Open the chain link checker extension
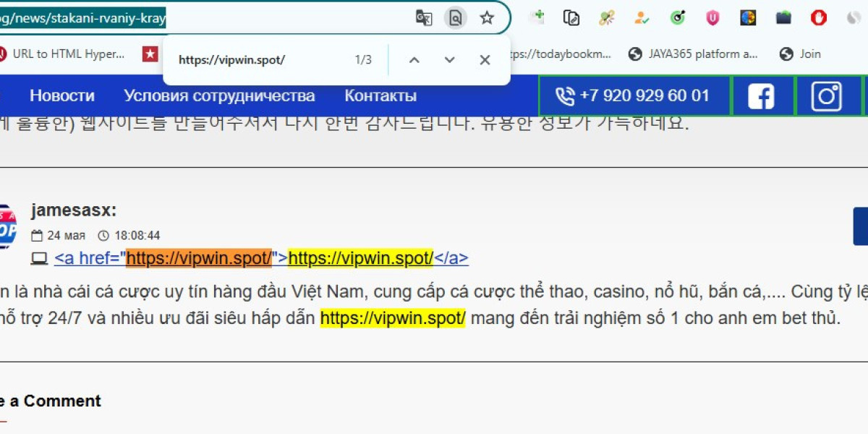 tap(607, 17)
